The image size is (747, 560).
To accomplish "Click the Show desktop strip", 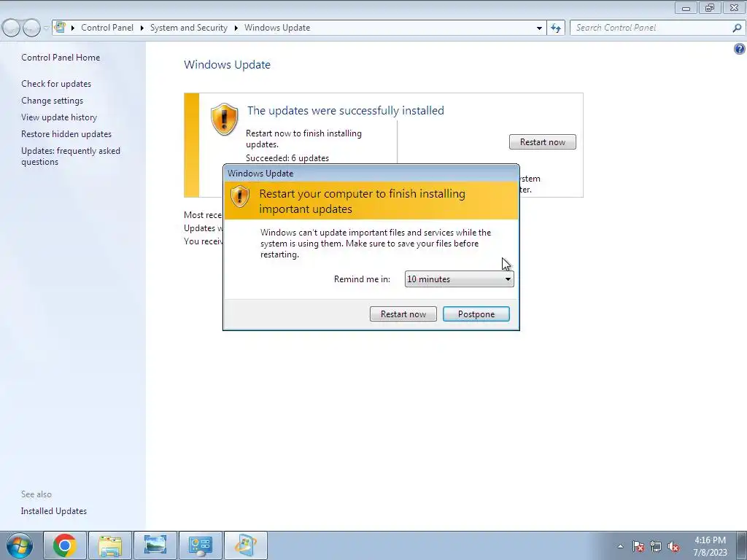I will pos(741,545).
